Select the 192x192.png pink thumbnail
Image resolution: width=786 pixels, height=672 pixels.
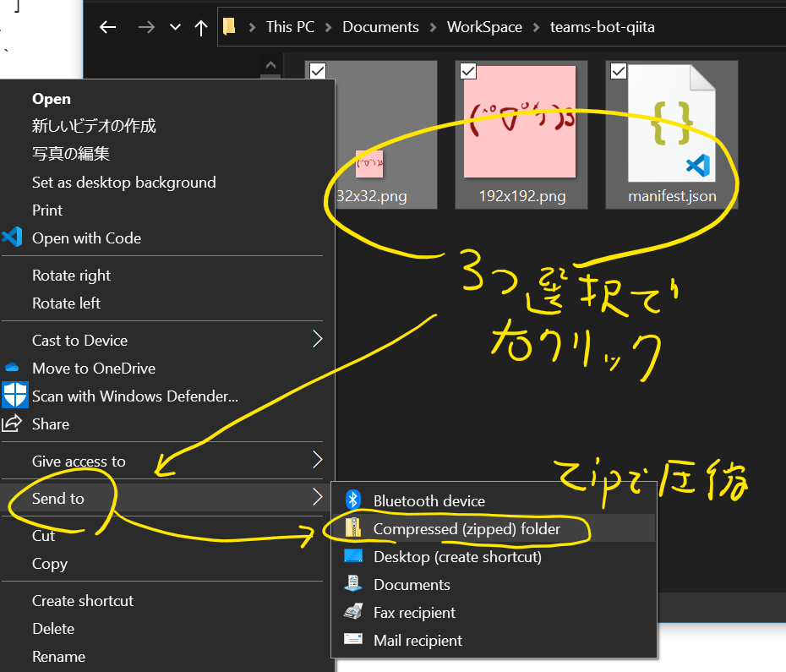[520, 122]
